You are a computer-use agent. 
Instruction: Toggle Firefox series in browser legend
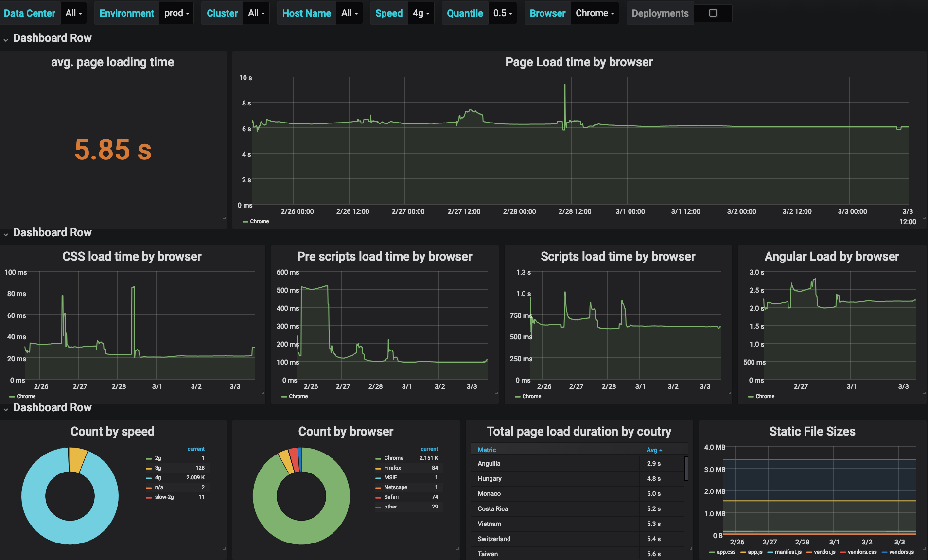pos(392,468)
